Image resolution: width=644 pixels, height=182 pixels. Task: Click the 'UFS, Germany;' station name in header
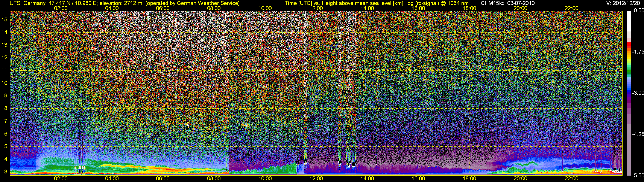[28, 3]
